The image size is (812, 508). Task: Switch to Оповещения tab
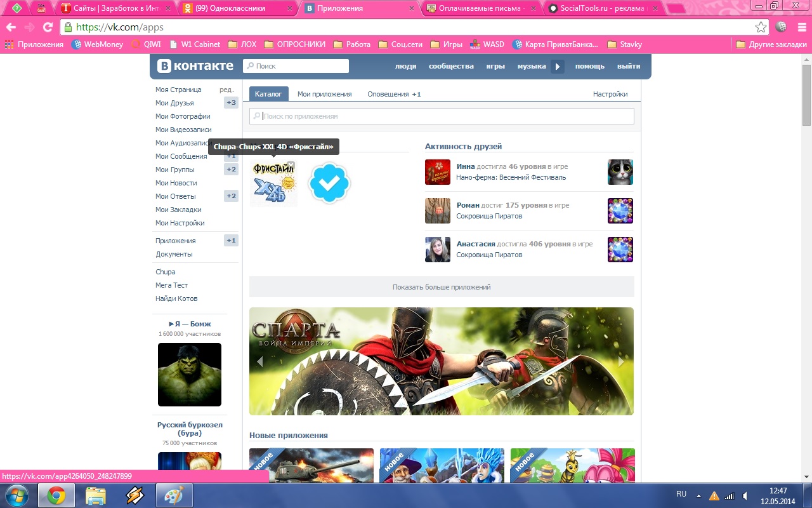pos(394,94)
